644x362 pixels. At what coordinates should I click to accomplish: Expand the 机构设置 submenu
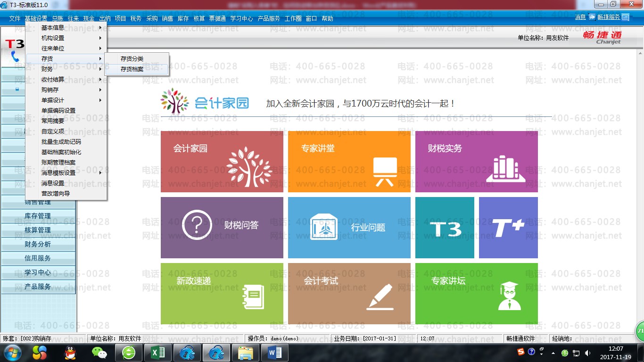[66, 38]
